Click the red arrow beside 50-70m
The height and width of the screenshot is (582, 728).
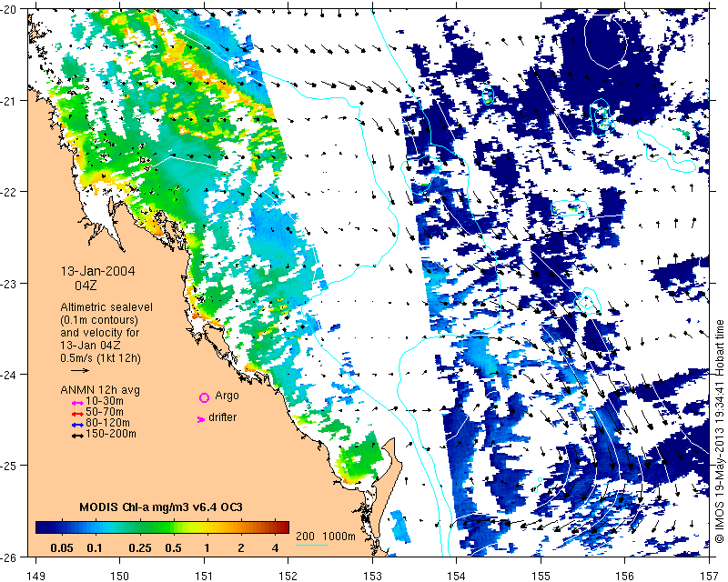[x=77, y=414]
